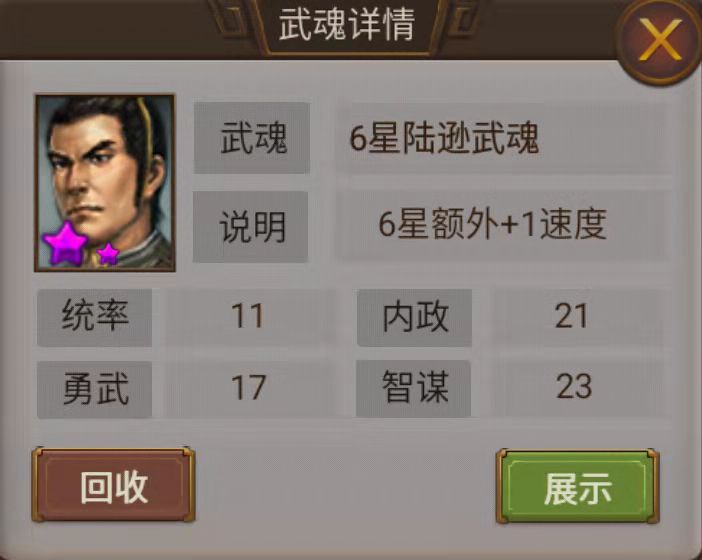Tap the large purple star icon
702x560 pixels.
(x=65, y=244)
